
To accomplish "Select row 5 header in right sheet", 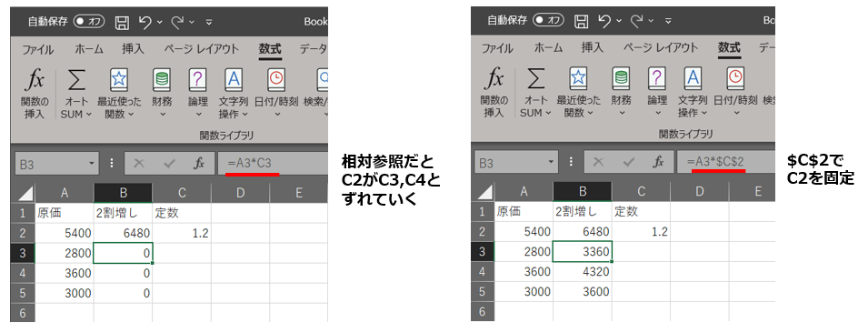I will click(x=482, y=291).
